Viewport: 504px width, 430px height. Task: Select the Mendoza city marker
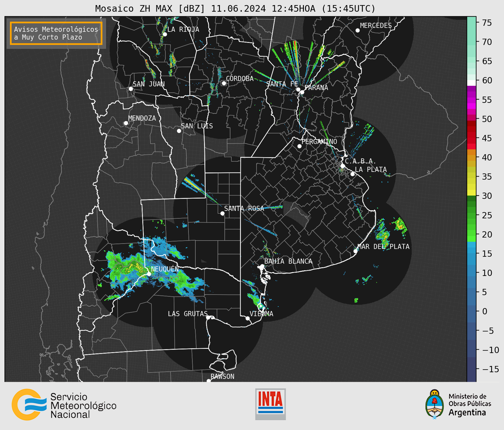point(126,123)
